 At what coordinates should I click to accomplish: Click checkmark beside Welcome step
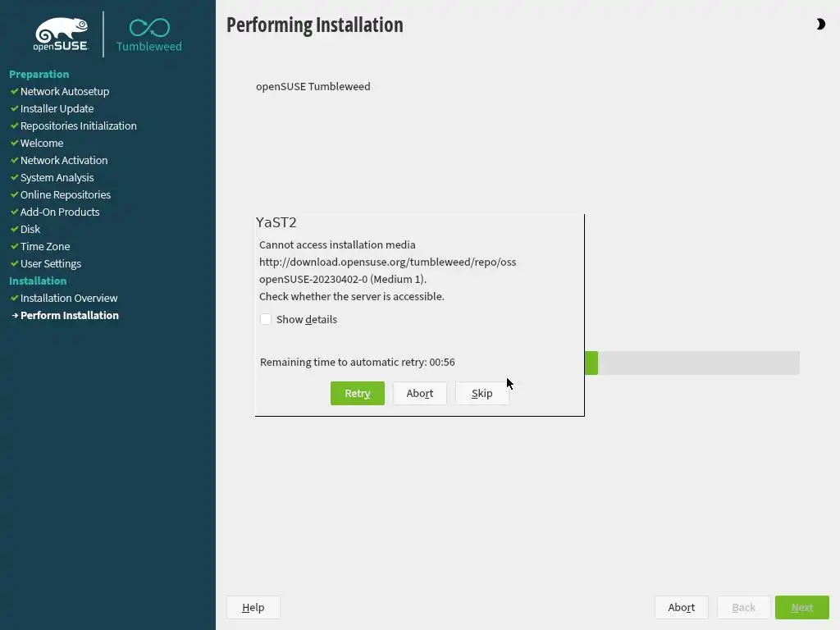tap(15, 143)
